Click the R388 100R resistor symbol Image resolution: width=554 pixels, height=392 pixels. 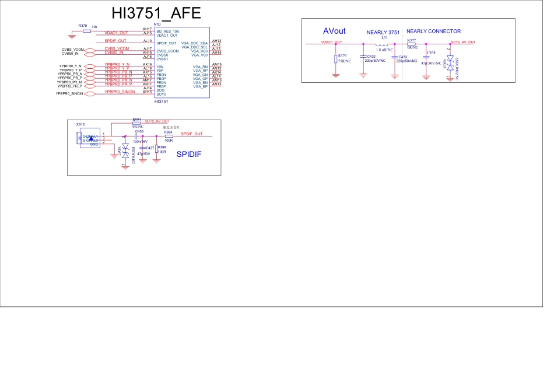[x=156, y=149]
